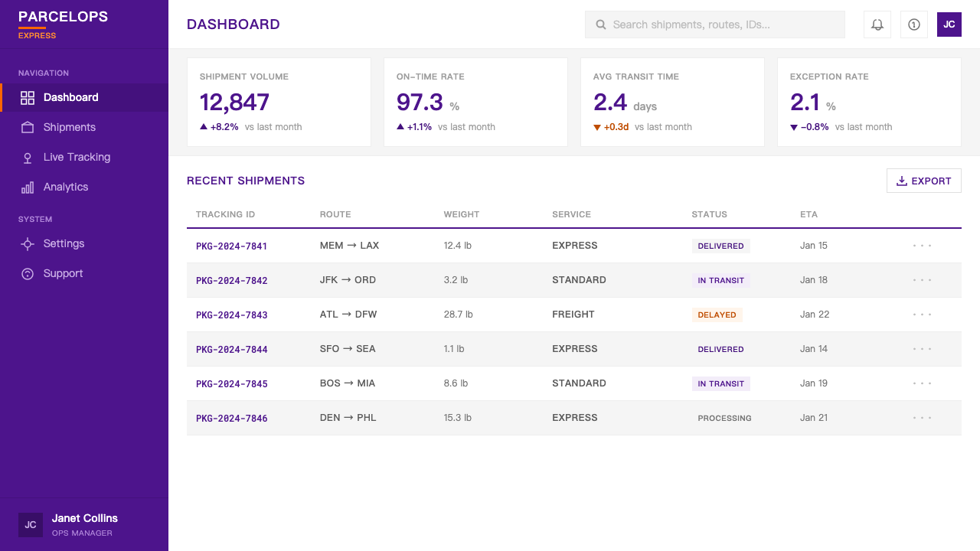Click the Shipments box icon
The width and height of the screenshot is (980, 551).
tap(28, 128)
